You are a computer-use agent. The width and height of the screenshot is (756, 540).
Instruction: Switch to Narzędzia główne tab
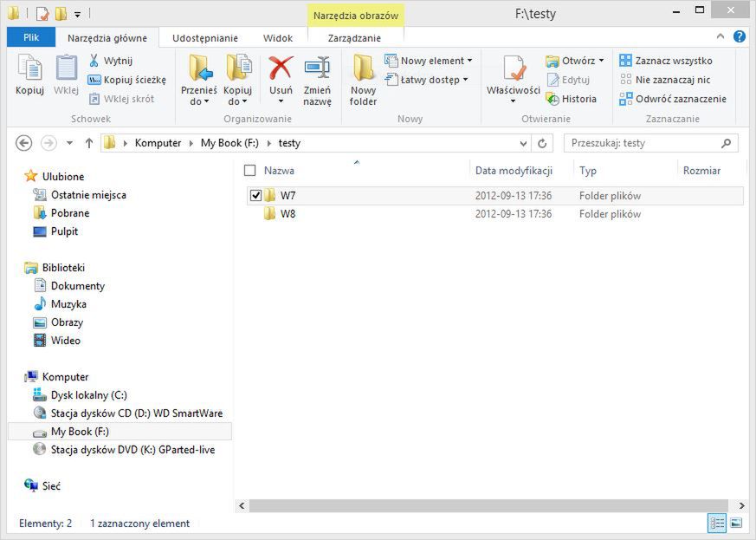tap(107, 38)
